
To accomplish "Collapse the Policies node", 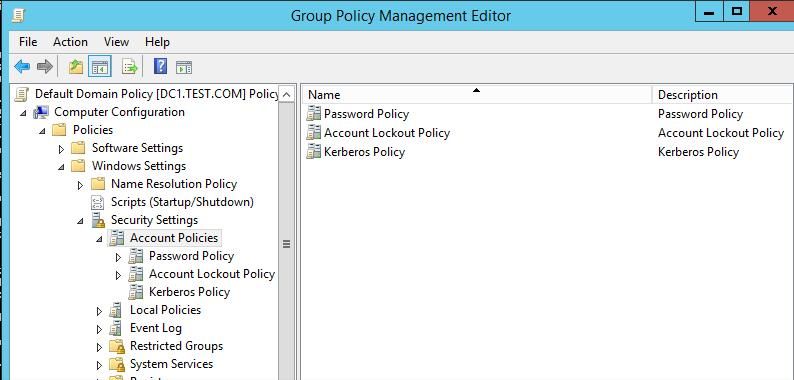I will (43, 131).
